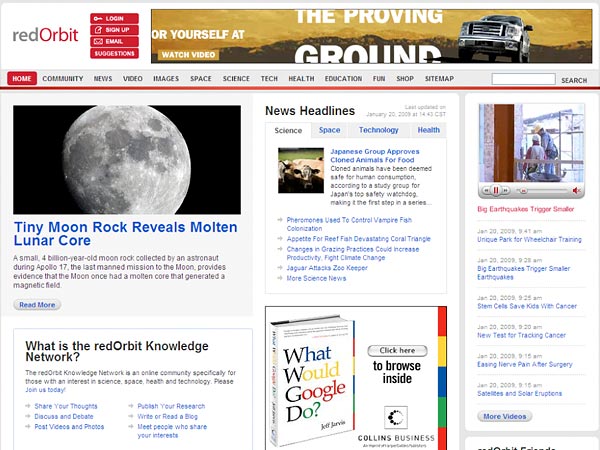The width and height of the screenshot is (600, 450).
Task: Click Read More on moon story
Action: coord(37,305)
